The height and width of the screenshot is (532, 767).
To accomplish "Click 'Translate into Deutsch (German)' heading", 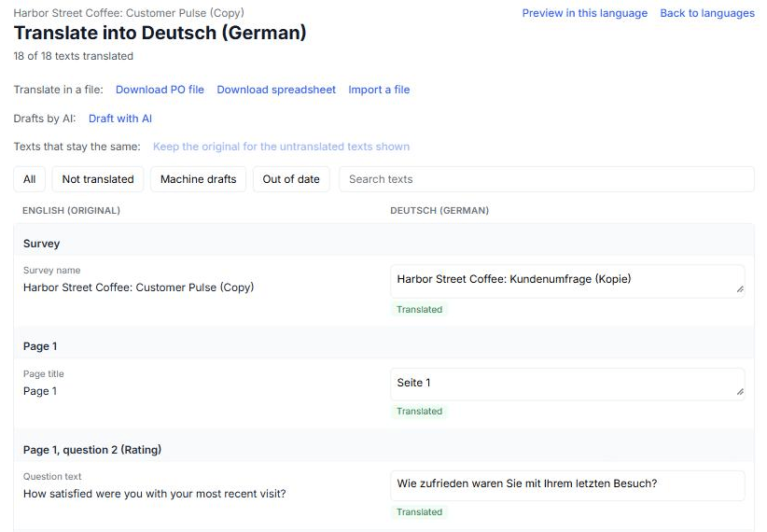I will click(160, 33).
